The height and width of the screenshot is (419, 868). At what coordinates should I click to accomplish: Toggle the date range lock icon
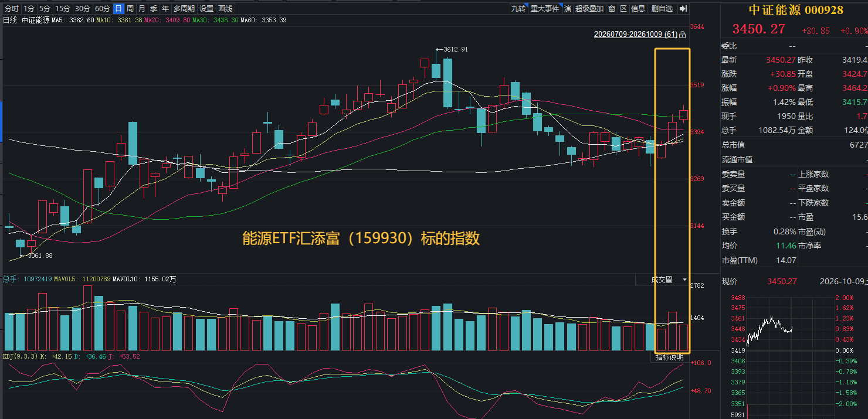pyautogui.click(x=683, y=35)
